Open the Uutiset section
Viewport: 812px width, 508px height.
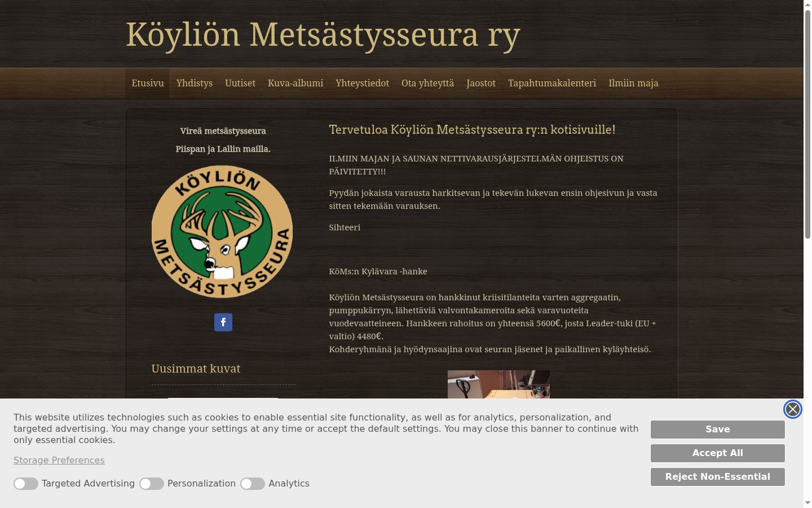(x=240, y=83)
